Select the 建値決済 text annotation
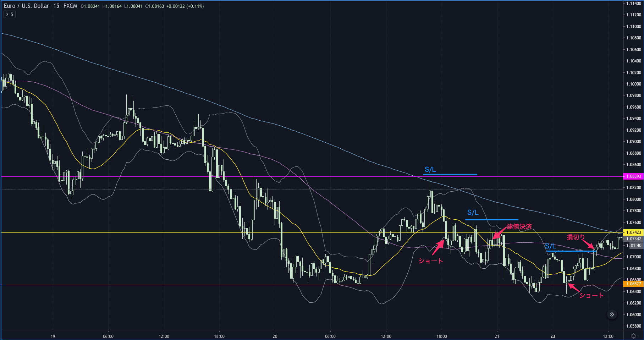 coord(519,226)
